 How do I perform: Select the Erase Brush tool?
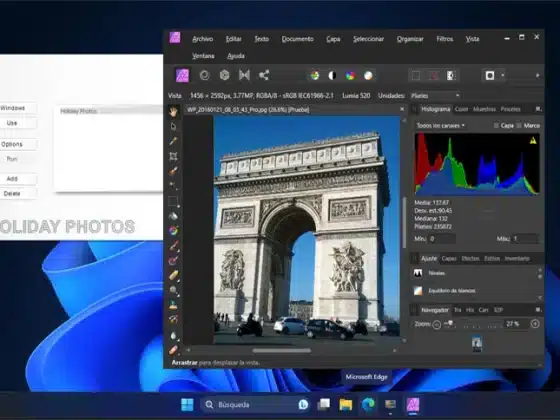point(173,275)
